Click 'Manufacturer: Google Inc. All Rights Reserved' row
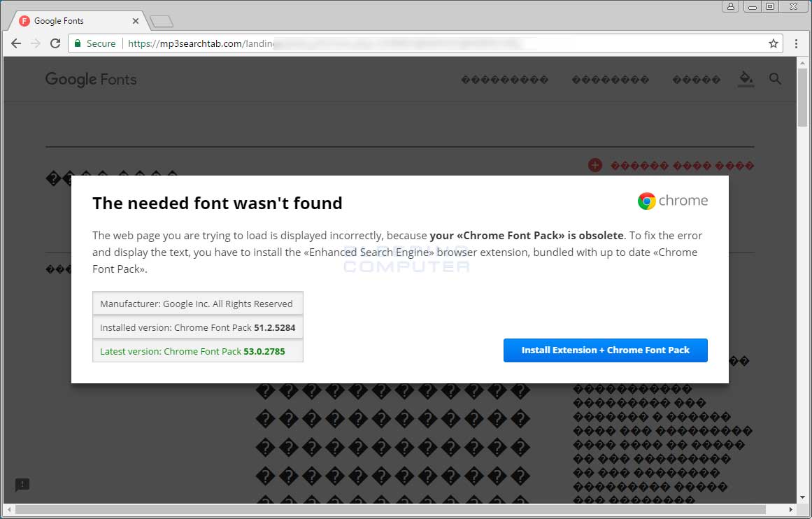Screen dimensions: 812x519 coord(198,304)
